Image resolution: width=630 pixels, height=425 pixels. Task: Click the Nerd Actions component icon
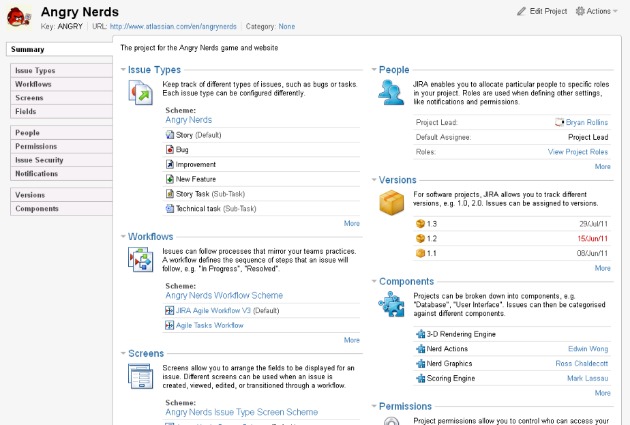click(x=420, y=349)
